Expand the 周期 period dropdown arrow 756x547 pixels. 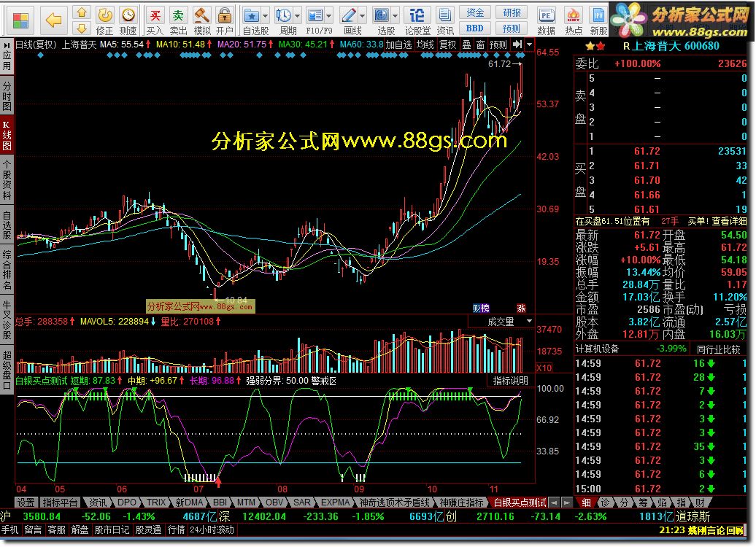click(297, 16)
